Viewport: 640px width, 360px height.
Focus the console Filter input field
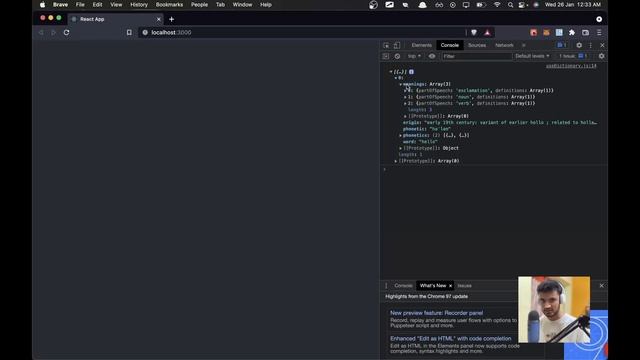coord(477,56)
